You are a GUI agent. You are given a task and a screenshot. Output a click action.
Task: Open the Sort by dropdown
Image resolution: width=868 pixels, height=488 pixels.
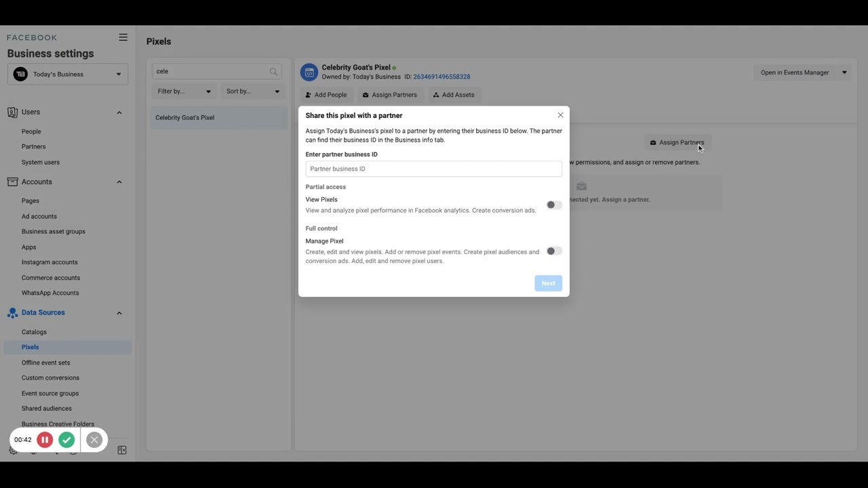[x=253, y=91]
